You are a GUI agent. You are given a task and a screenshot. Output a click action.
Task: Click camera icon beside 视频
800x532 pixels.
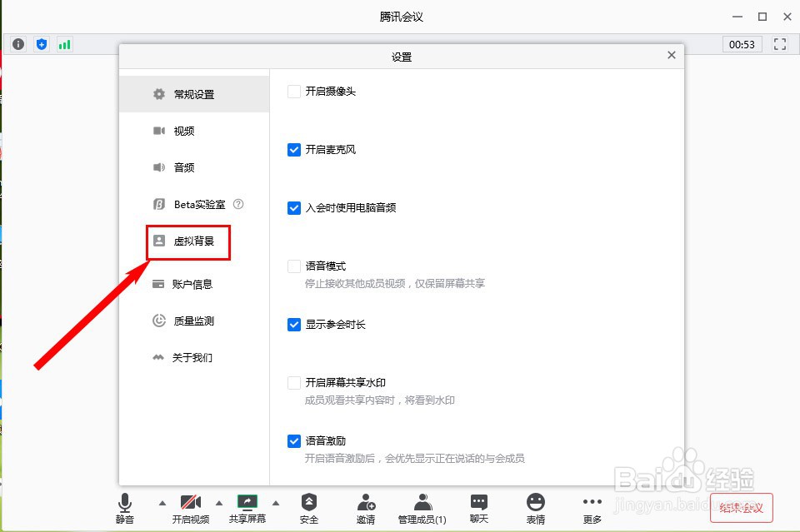[x=159, y=131]
